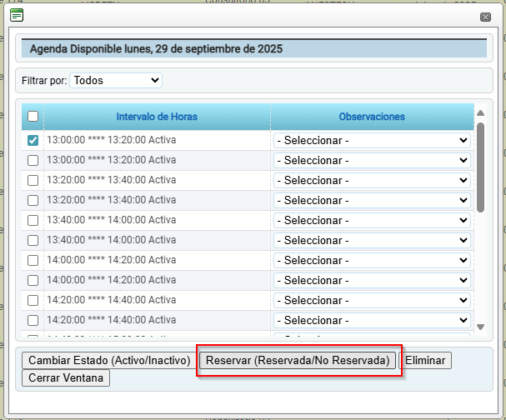The height and width of the screenshot is (420, 506).
Task: Close the dialog with the X icon
Action: (x=485, y=17)
